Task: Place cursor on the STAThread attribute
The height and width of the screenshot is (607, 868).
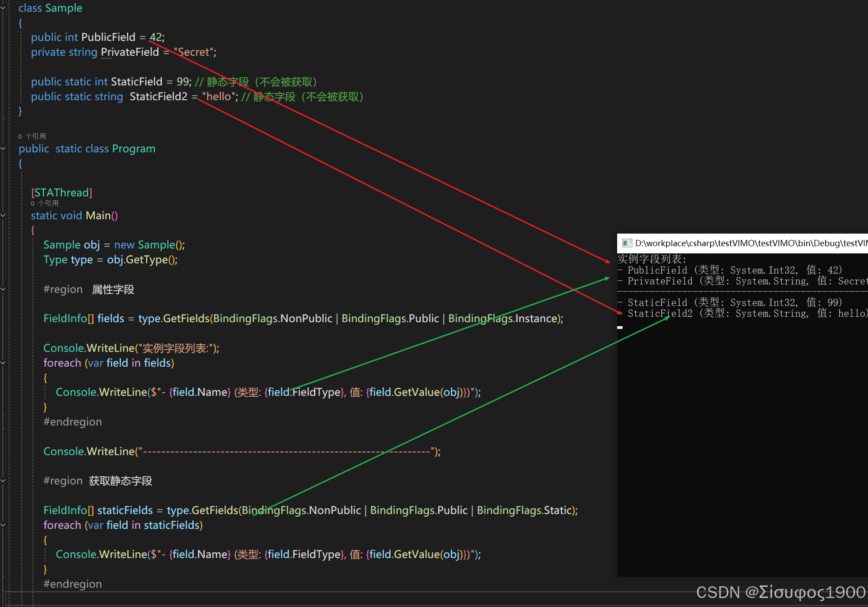Action: (62, 193)
